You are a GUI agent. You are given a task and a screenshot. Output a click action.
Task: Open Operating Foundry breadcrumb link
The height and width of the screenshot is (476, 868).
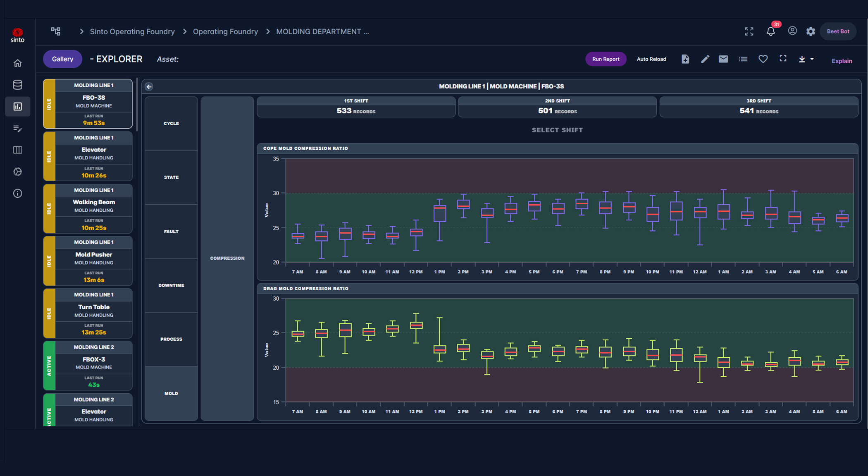tap(225, 31)
